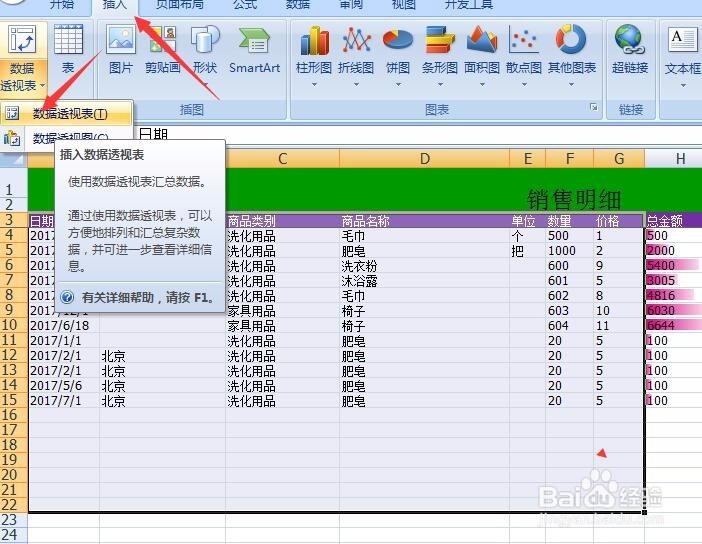The image size is (702, 544).
Task: Switch to the 审阅 (Review) tab
Action: [x=351, y=4]
